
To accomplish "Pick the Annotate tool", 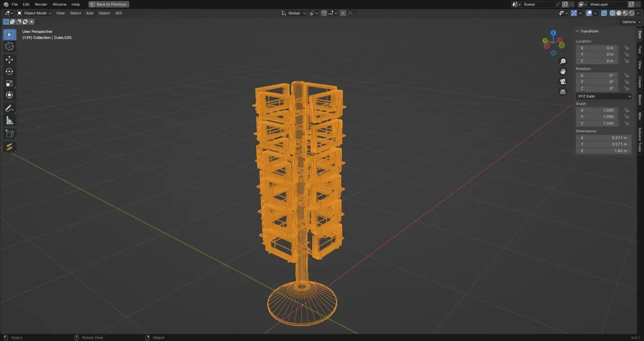I will pos(9,108).
